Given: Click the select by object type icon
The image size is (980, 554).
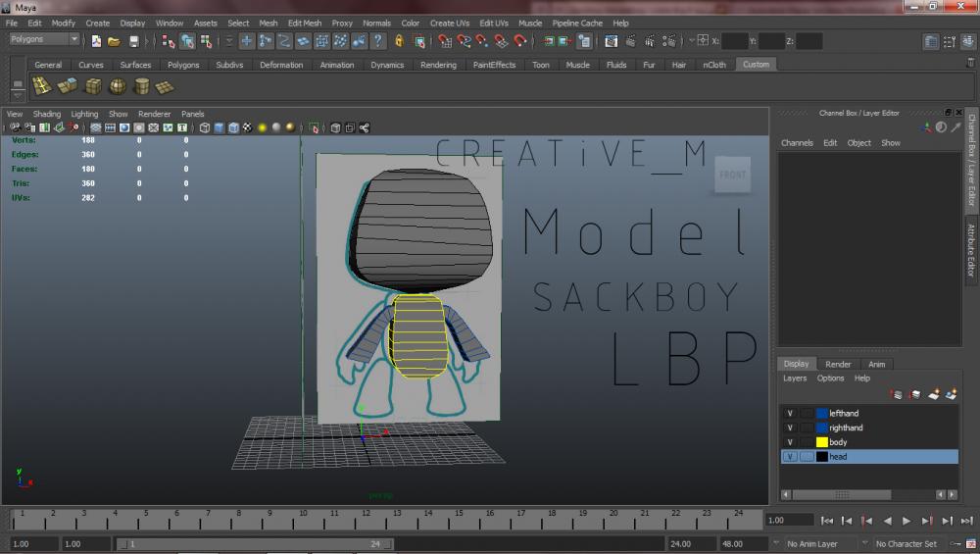Looking at the screenshot, I should point(187,41).
